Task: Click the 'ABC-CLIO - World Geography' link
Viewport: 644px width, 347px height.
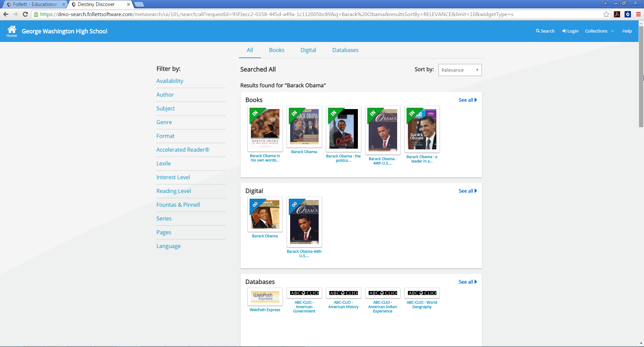Action: (422, 305)
